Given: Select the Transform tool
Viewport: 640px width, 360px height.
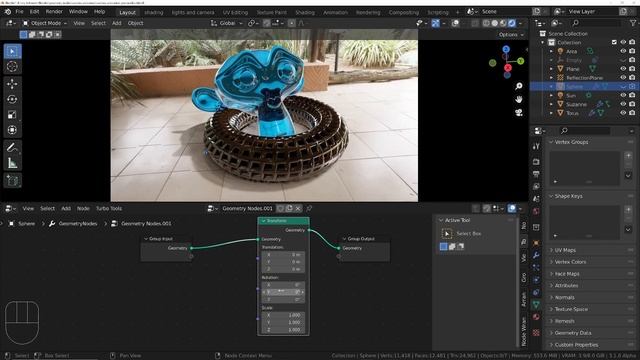Looking at the screenshot, I should (12, 130).
